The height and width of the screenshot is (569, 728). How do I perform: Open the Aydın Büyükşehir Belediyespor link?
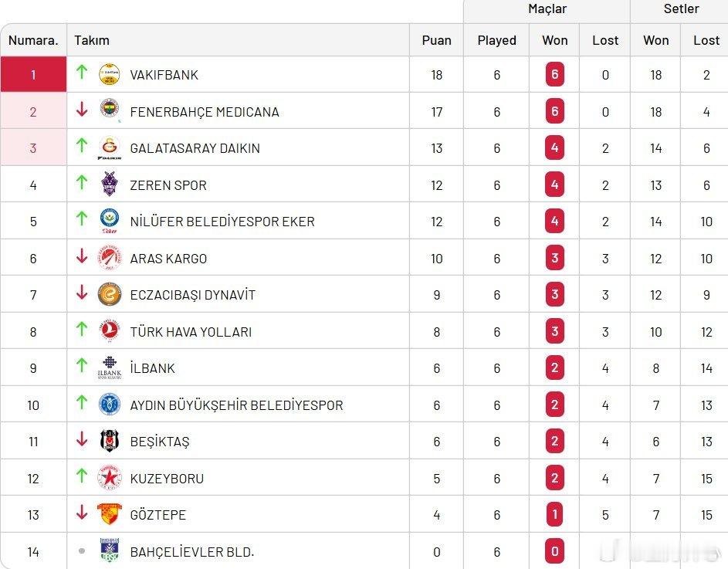236,405
